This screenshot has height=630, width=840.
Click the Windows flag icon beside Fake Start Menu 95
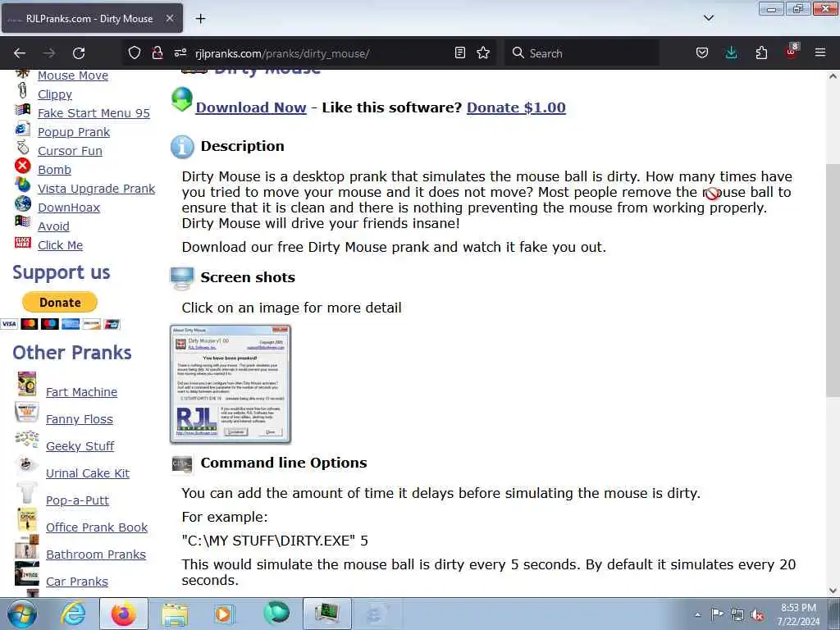tap(22, 110)
